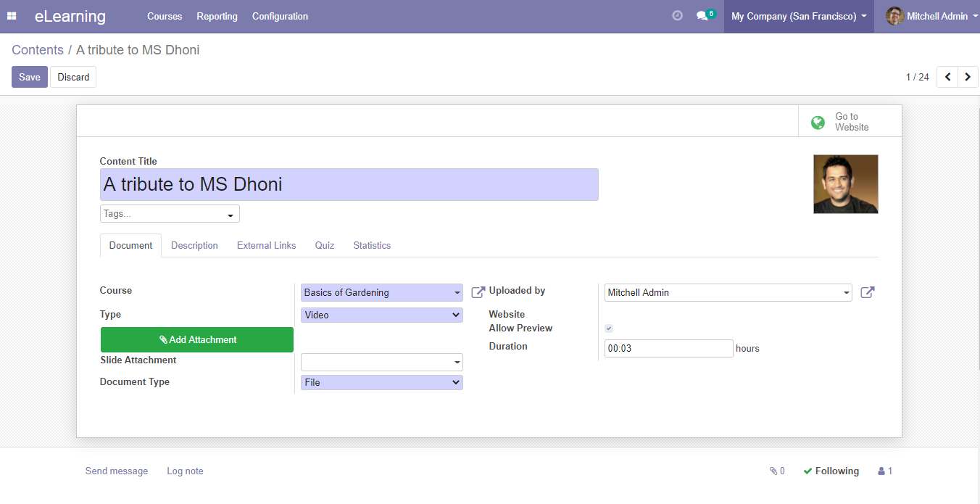This screenshot has width=980, height=504.
Task: Switch to the Quiz tab
Action: click(x=325, y=246)
